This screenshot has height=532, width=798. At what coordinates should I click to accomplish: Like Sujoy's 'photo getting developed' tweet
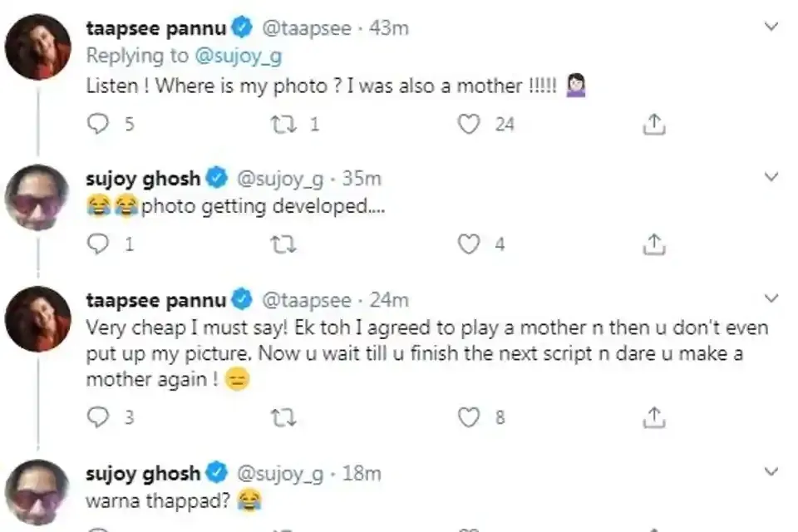(x=470, y=244)
